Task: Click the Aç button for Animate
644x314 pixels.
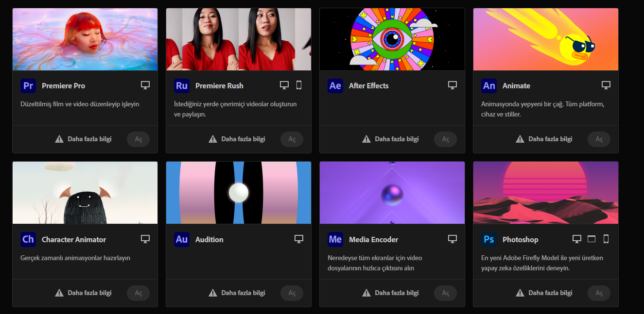Action: coord(599,139)
